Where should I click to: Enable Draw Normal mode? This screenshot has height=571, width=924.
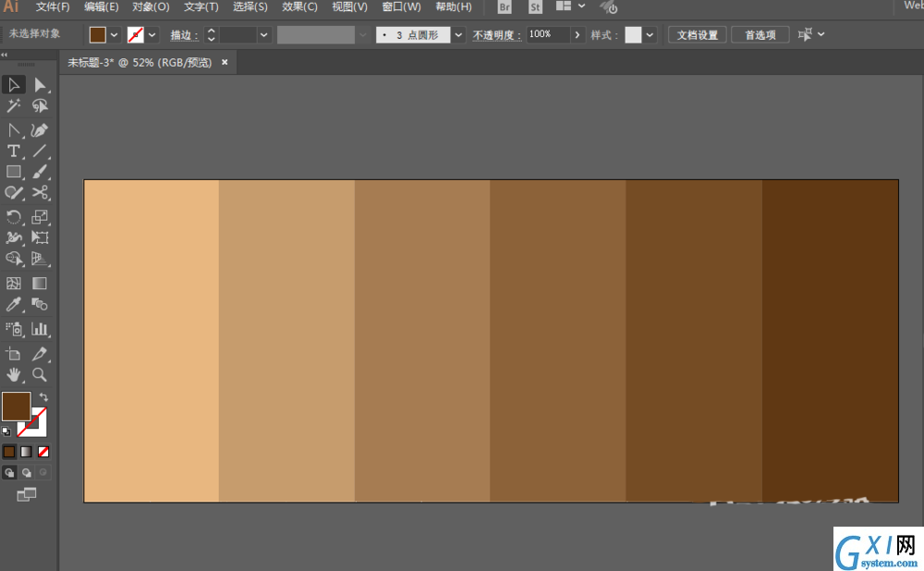pyautogui.click(x=9, y=472)
